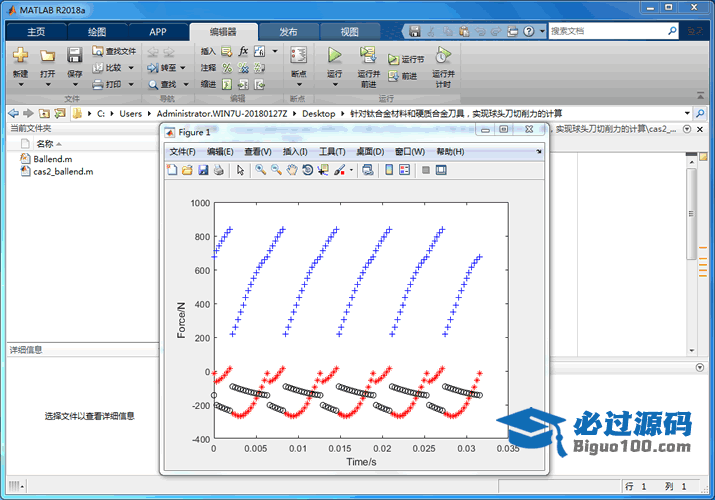Switch to the APP tab

[158, 32]
